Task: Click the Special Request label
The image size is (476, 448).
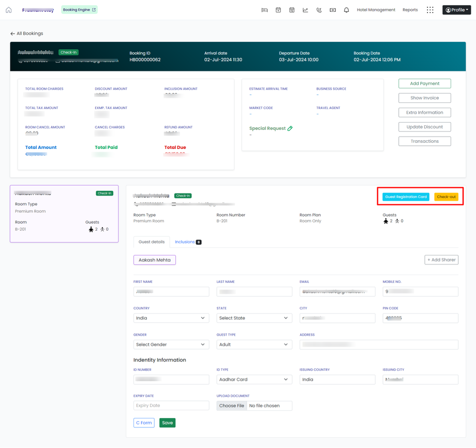Action: click(x=267, y=128)
